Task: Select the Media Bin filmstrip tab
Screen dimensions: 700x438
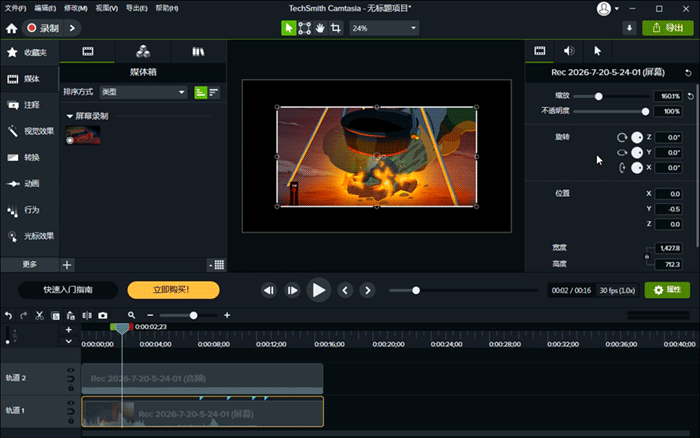Action: pyautogui.click(x=88, y=51)
